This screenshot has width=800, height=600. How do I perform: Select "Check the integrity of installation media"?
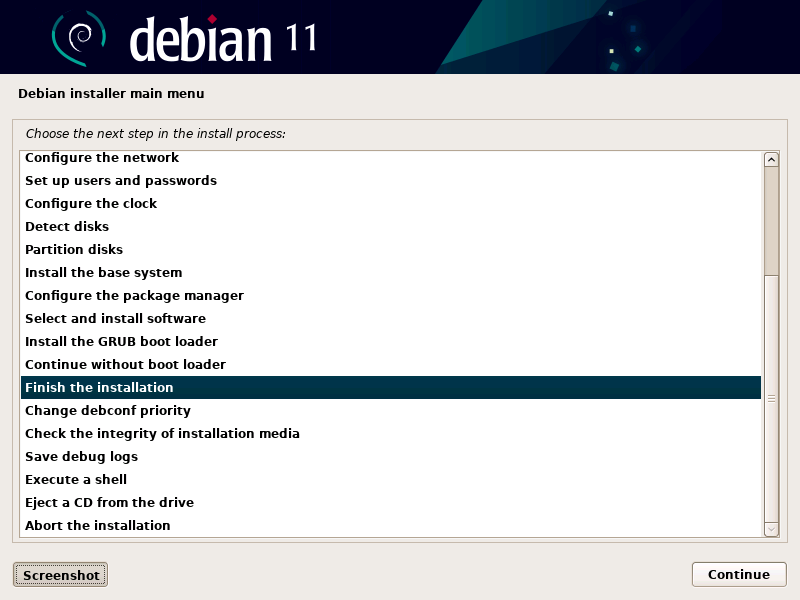[391, 433]
